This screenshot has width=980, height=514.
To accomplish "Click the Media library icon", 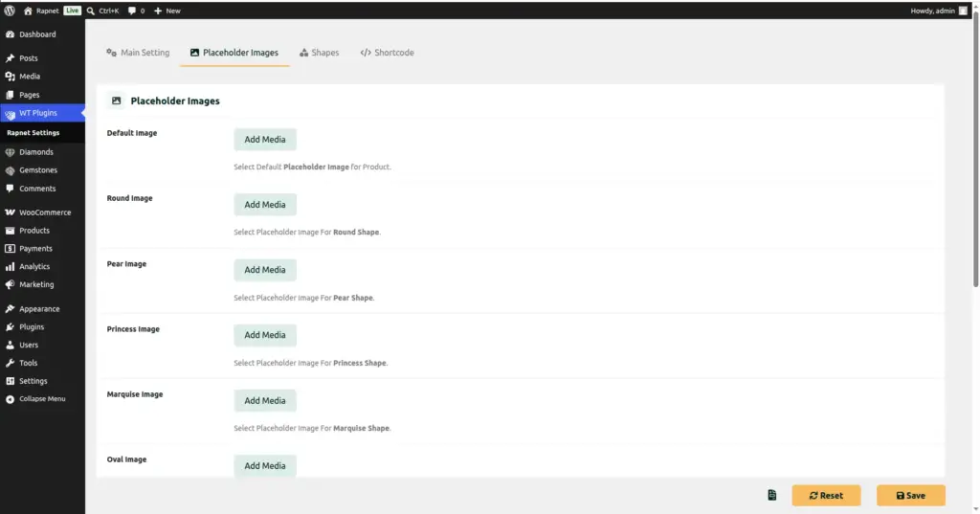I will click(x=10, y=77).
